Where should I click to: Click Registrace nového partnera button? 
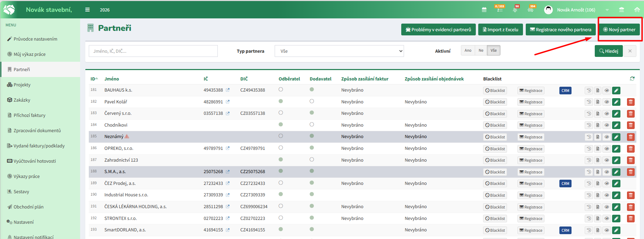point(561,29)
